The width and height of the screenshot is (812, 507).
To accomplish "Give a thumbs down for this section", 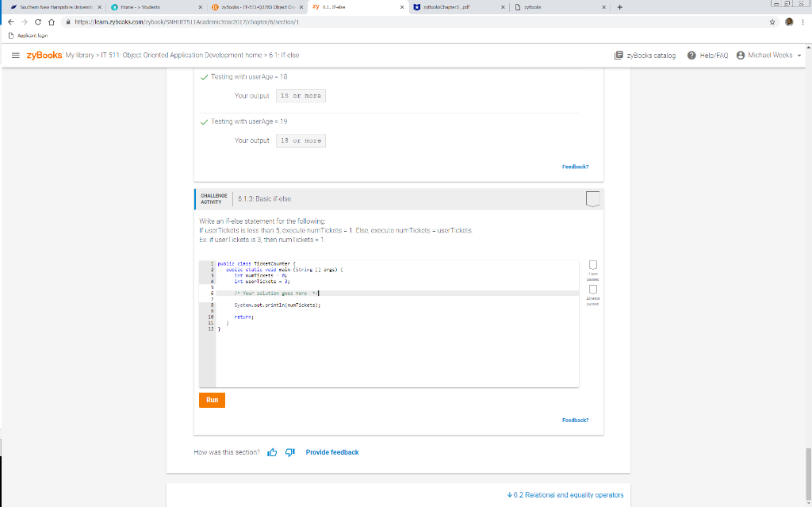I will [x=289, y=451].
